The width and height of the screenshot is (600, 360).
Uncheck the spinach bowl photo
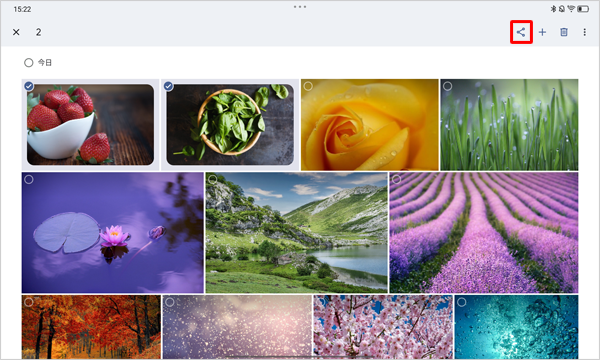168,86
